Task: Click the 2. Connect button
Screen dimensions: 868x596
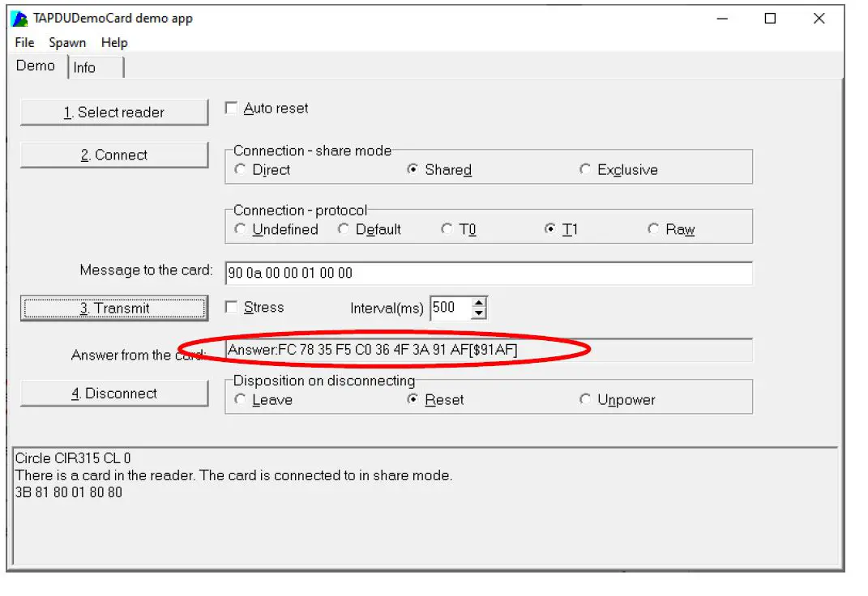Action: (x=114, y=155)
